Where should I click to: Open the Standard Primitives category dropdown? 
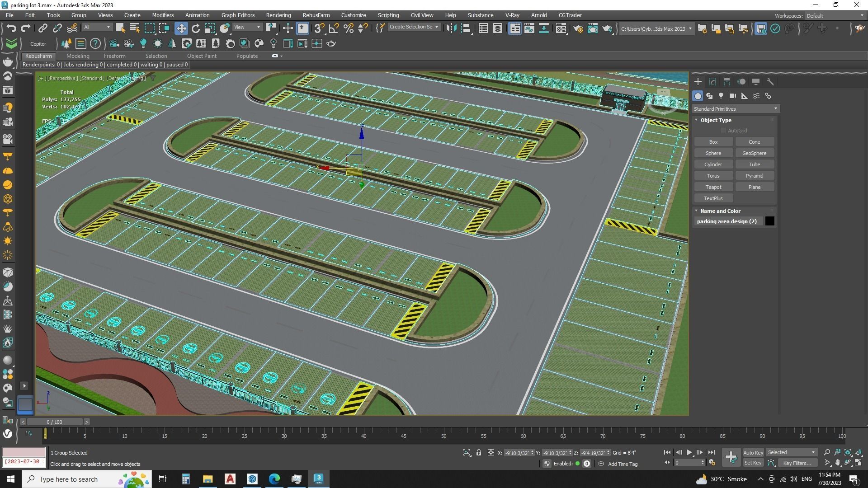click(735, 109)
